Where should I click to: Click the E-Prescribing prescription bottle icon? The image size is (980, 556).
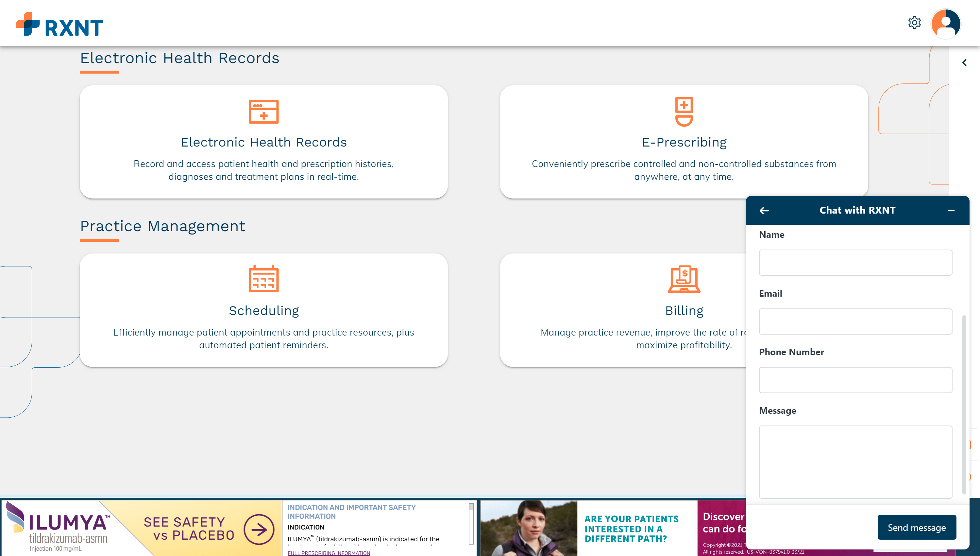[x=684, y=112]
